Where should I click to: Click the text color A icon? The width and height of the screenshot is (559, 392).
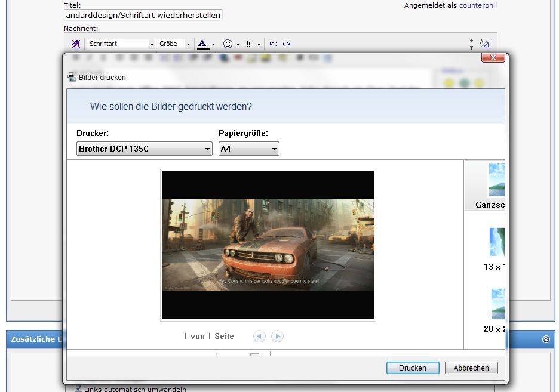click(202, 44)
